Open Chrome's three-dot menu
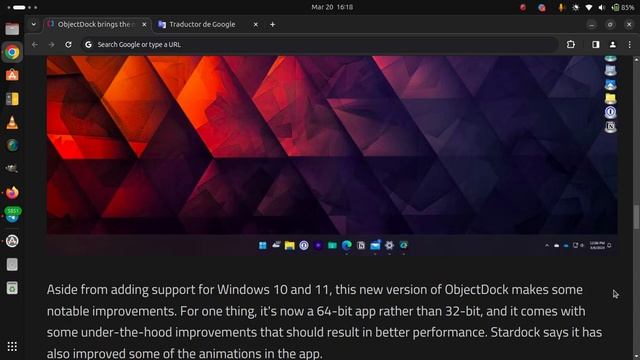Image resolution: width=640 pixels, height=360 pixels. [x=629, y=44]
